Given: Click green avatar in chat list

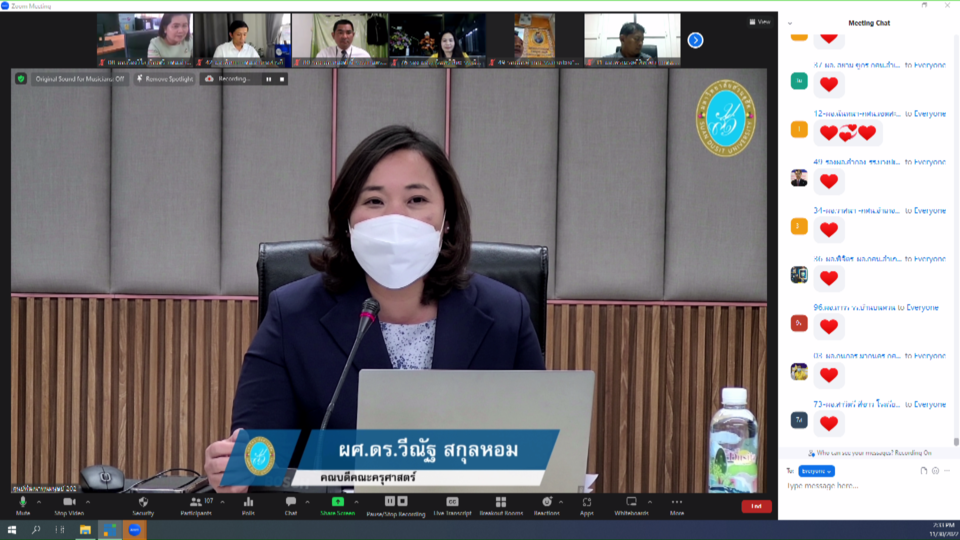Looking at the screenshot, I should [x=799, y=81].
